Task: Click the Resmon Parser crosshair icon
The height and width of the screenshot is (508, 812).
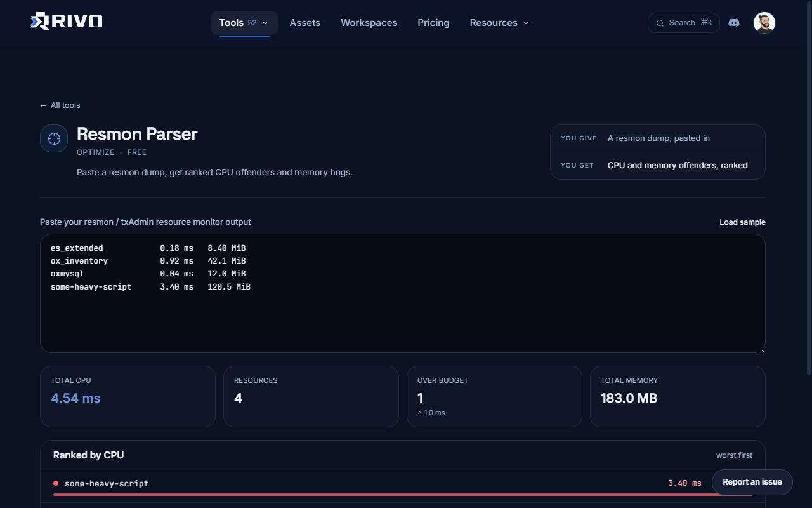Action: point(54,138)
